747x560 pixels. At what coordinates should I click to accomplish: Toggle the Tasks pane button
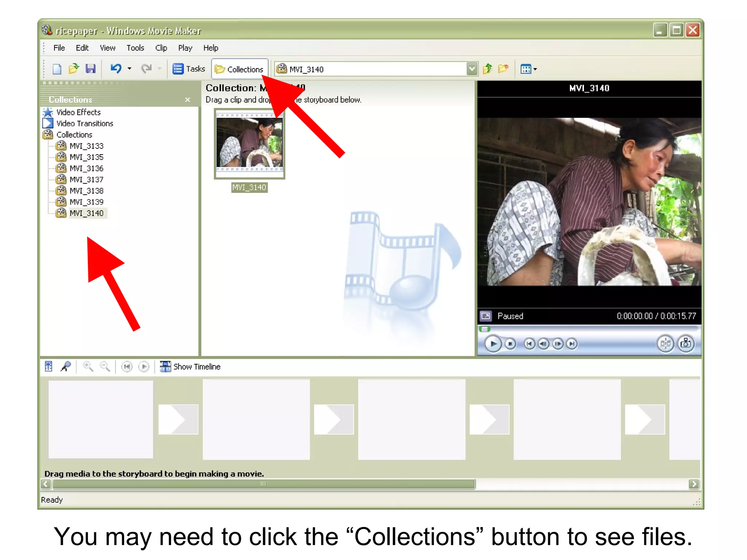pyautogui.click(x=189, y=69)
